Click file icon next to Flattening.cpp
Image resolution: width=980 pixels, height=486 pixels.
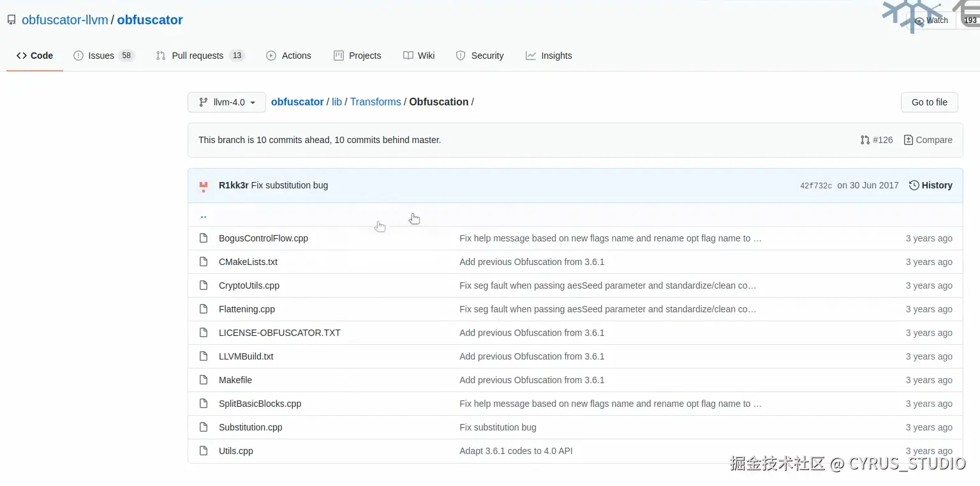pos(204,309)
